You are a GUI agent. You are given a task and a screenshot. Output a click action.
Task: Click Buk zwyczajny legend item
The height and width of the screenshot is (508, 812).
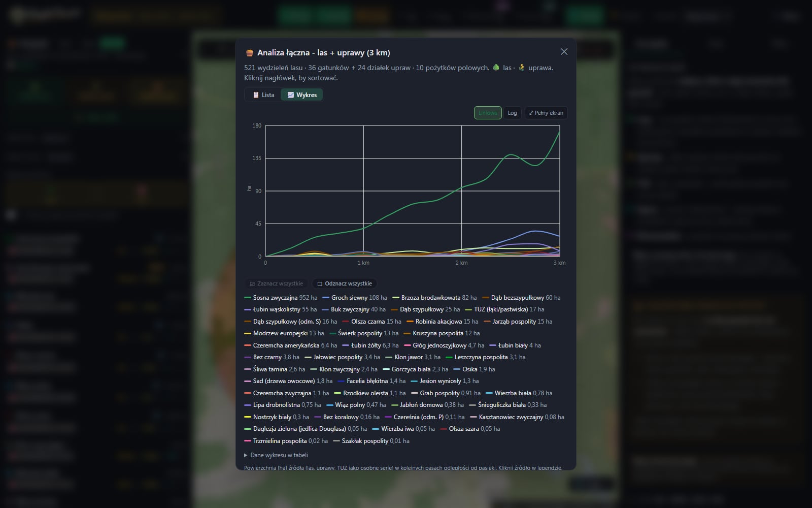coord(354,309)
